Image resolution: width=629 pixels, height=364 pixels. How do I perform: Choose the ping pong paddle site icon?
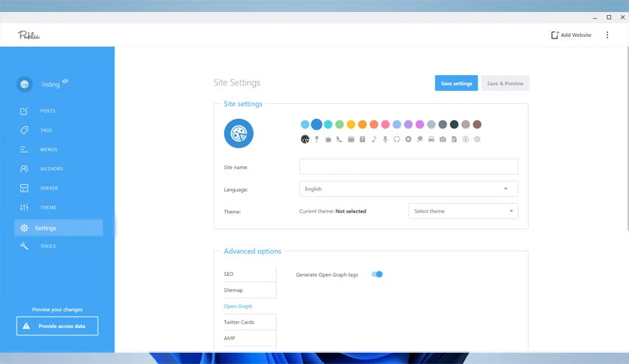[420, 139]
